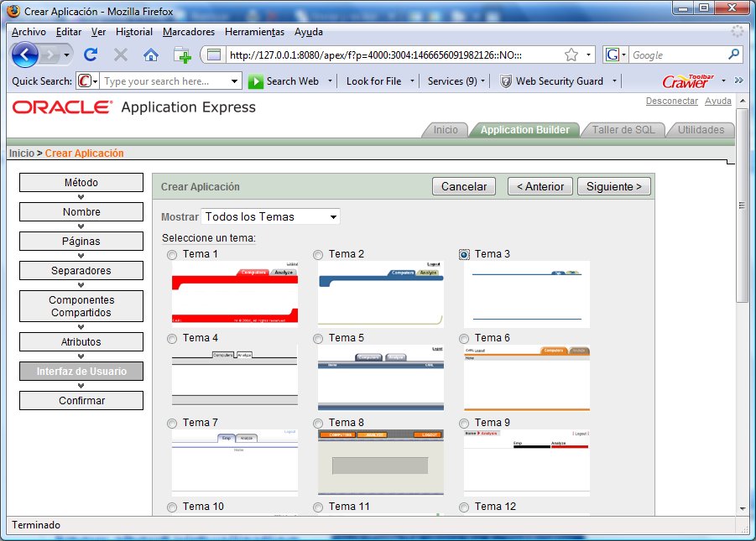The image size is (756, 541).
Task: Click the green Search Web arrow icon
Action: [255, 81]
